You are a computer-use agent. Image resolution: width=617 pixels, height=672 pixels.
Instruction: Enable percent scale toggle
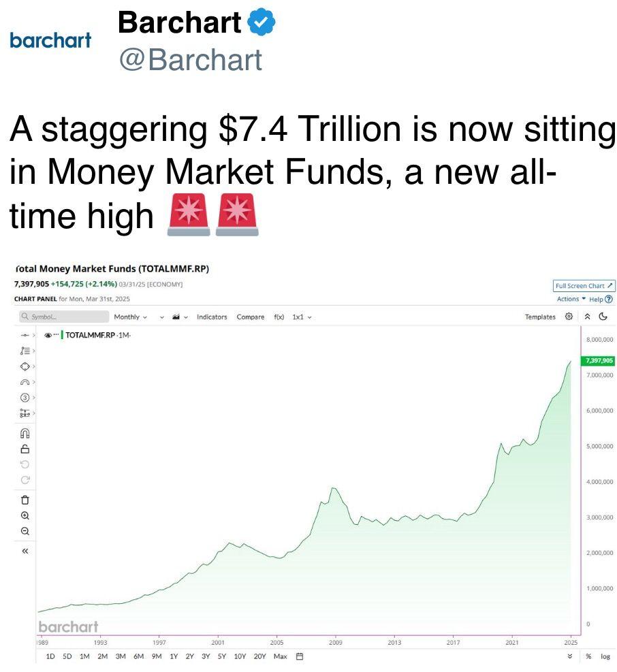point(587,656)
